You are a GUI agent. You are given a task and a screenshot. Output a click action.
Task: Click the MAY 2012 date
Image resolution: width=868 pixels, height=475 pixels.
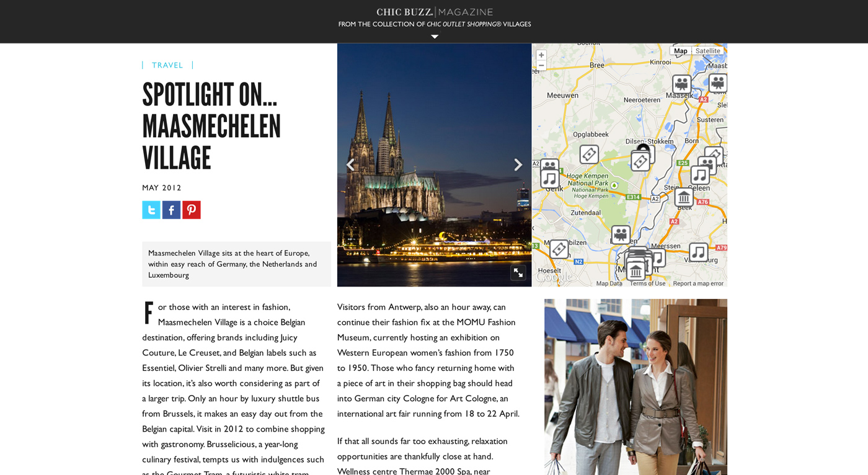[x=162, y=188]
